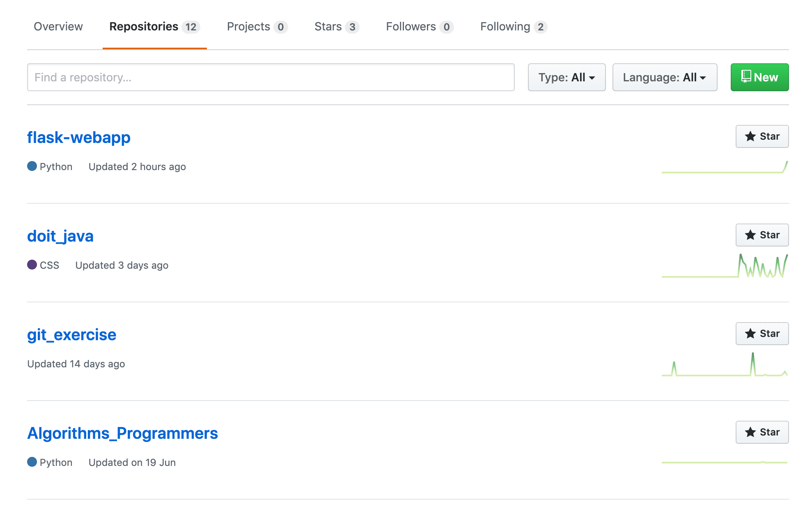
Task: Star the Algorithms_Programmers repository
Action: pyautogui.click(x=762, y=432)
